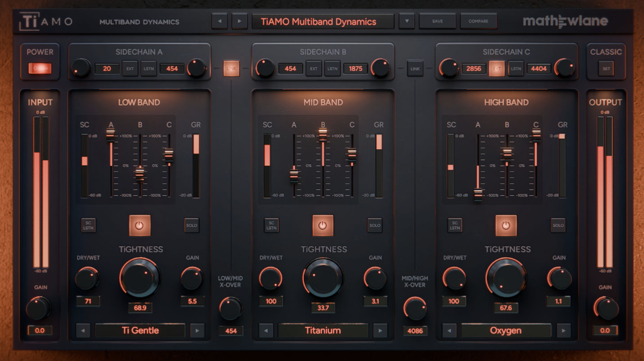
Task: Select previous Low Band preset before Ti Gentle
Action: pos(83,330)
